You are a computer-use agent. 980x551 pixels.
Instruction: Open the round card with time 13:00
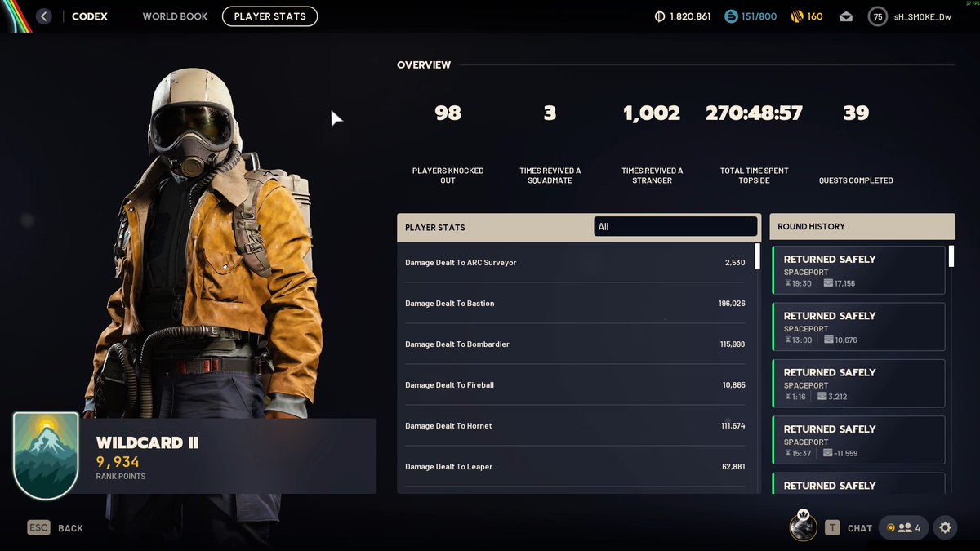click(858, 327)
